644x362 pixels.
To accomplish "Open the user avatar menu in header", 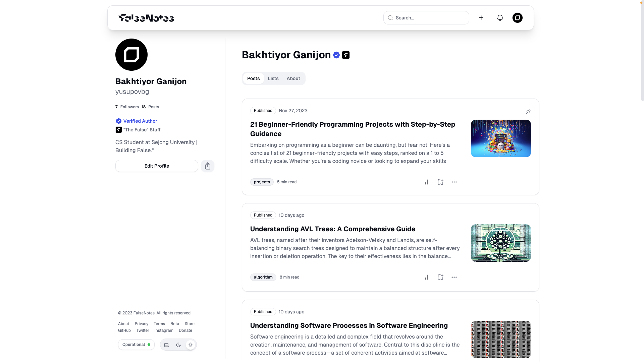I will point(517,18).
